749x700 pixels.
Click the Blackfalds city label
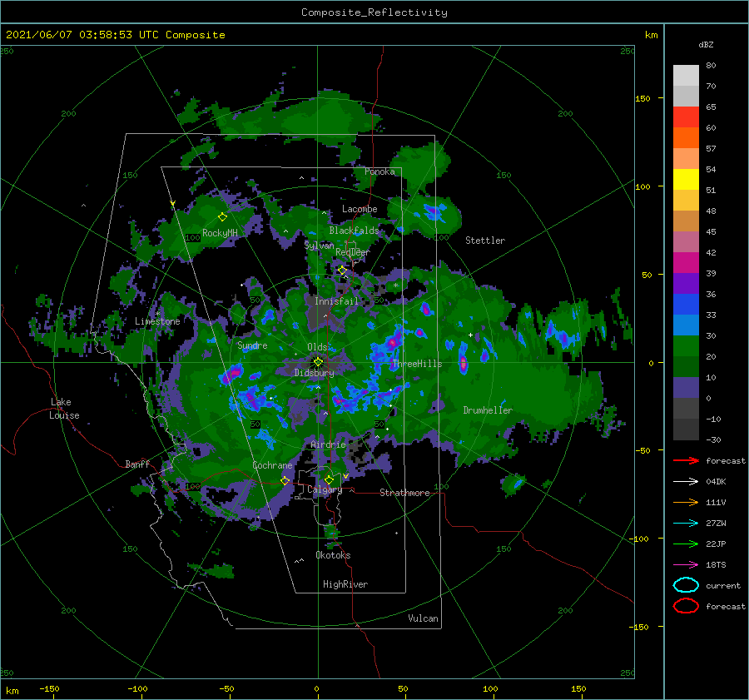(x=354, y=231)
